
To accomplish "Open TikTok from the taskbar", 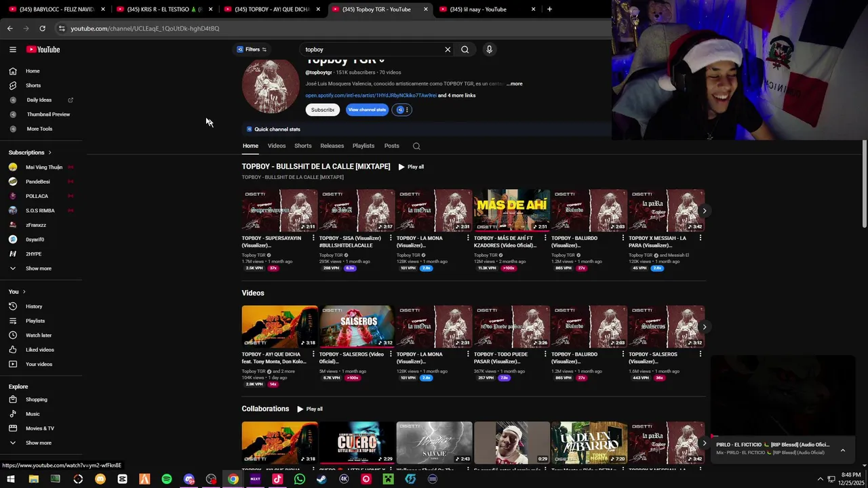I will pyautogui.click(x=277, y=479).
